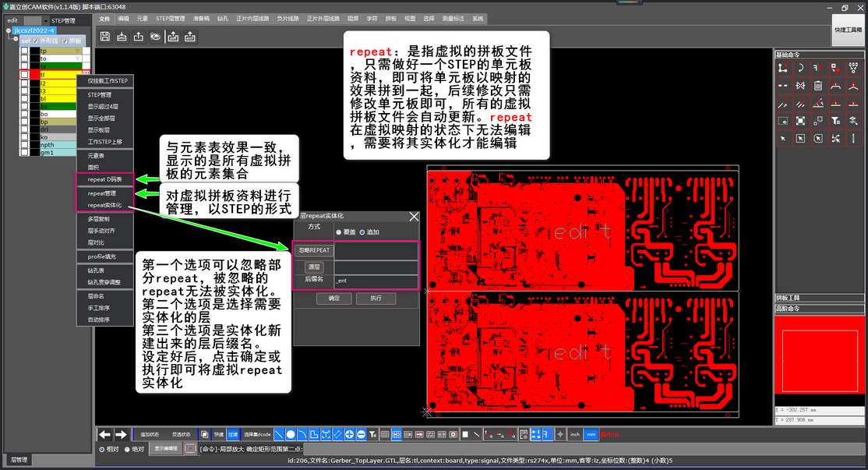Select the 绝对 coordinate radio button
The width and height of the screenshot is (868, 470).
[127, 449]
